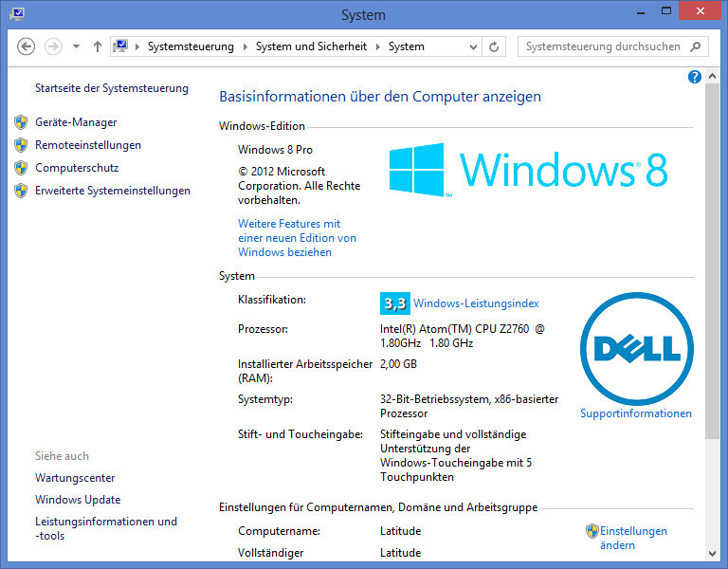Maximize the System window
This screenshot has width=728, height=569.
pos(666,11)
